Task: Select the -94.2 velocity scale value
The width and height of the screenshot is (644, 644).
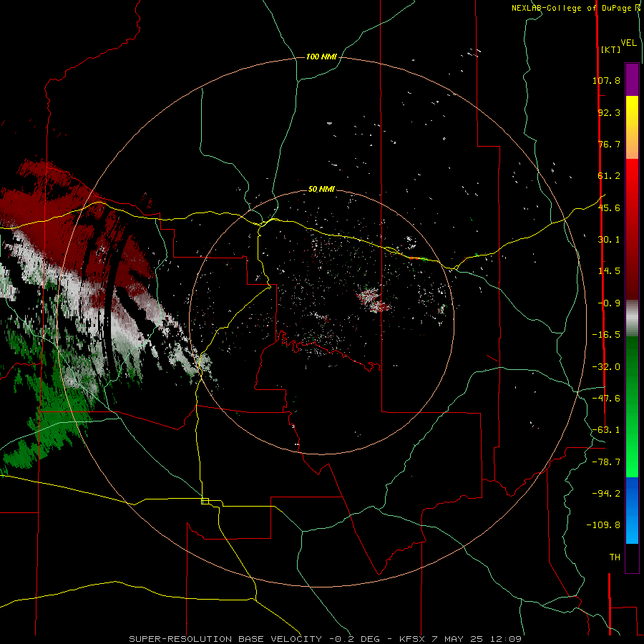Action: tap(606, 494)
